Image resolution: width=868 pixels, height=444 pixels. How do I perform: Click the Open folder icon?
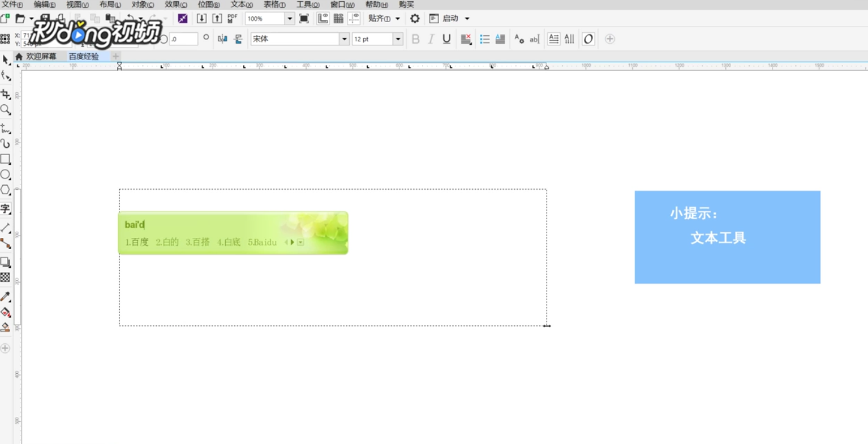click(20, 18)
